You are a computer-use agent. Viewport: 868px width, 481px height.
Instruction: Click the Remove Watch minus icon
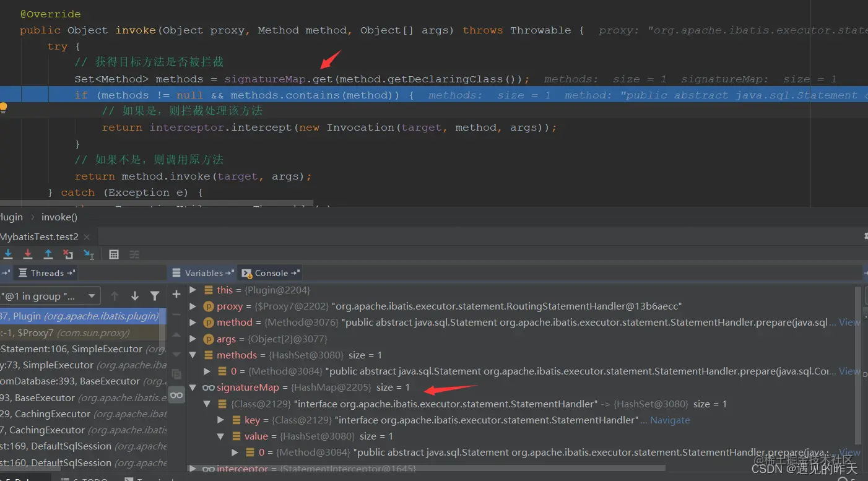point(176,314)
